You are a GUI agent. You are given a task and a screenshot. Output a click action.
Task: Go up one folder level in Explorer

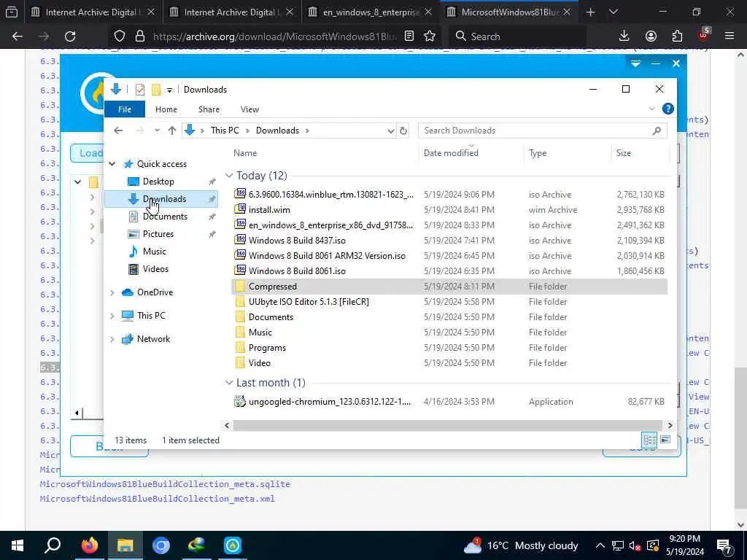click(172, 131)
